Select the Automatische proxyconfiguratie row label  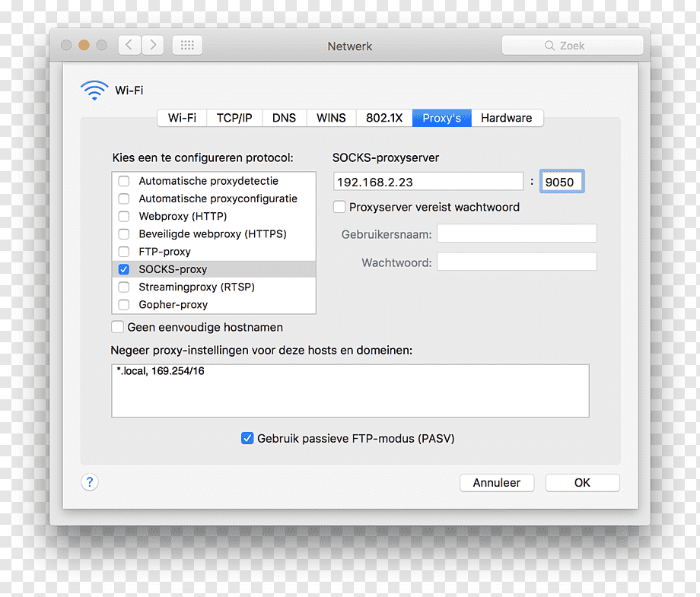pyautogui.click(x=218, y=198)
